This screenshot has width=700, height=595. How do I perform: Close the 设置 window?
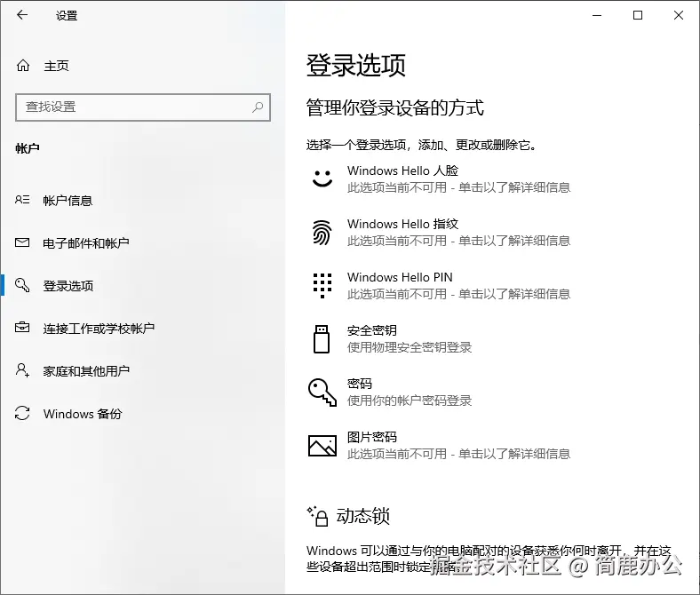(x=679, y=15)
